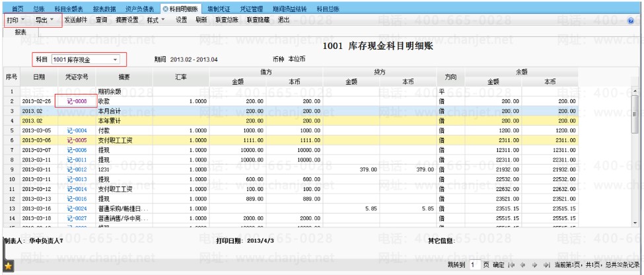Click the 1231 summary cell
Viewport: 644px width, 275px height.
tap(124, 169)
